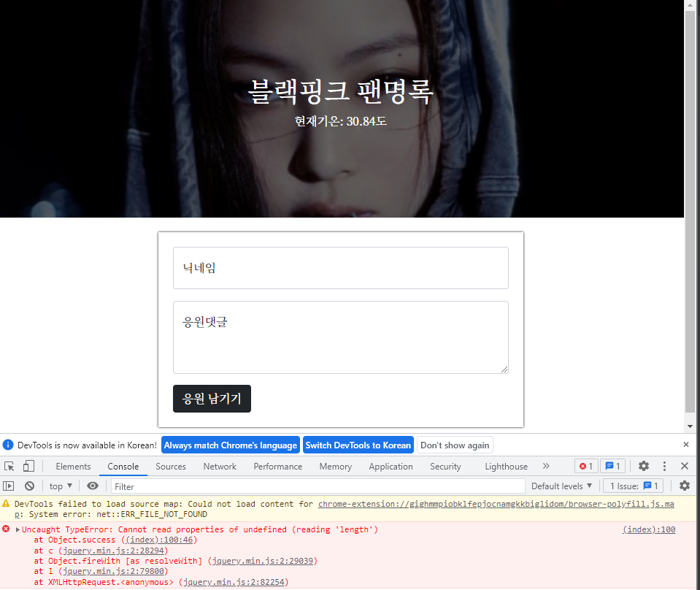Click the 블랙핑크 팬명록 heading
Screen dimensions: 700x590
[x=341, y=91]
